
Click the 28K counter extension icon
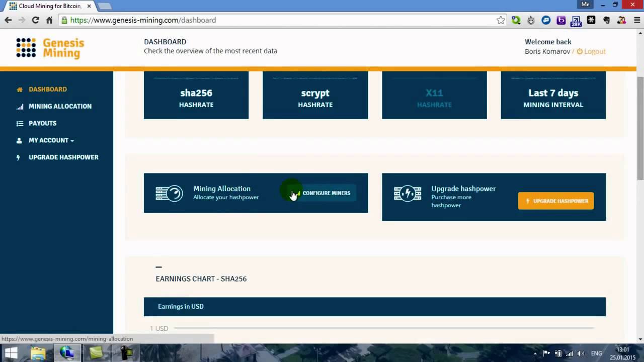[576, 21]
